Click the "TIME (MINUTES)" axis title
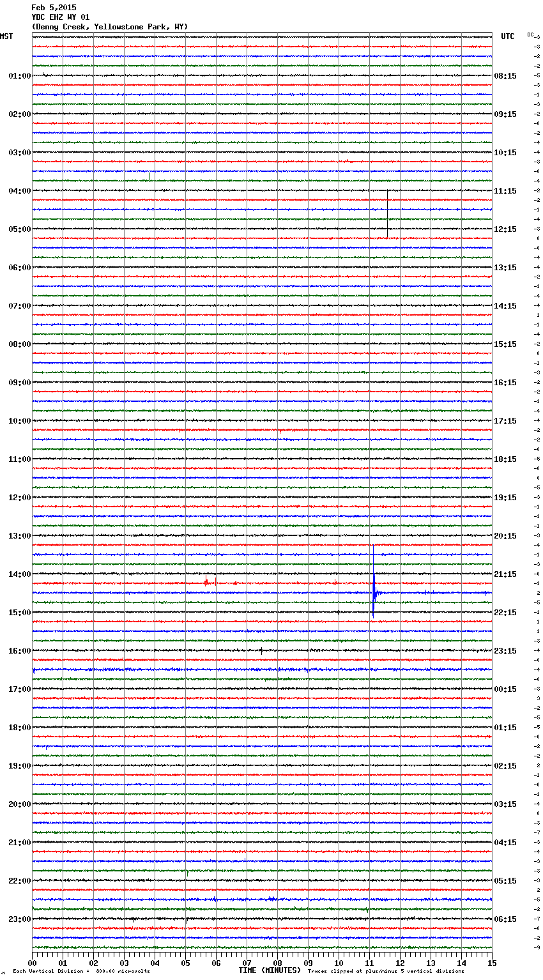This screenshot has width=543, height=980. coord(270,970)
